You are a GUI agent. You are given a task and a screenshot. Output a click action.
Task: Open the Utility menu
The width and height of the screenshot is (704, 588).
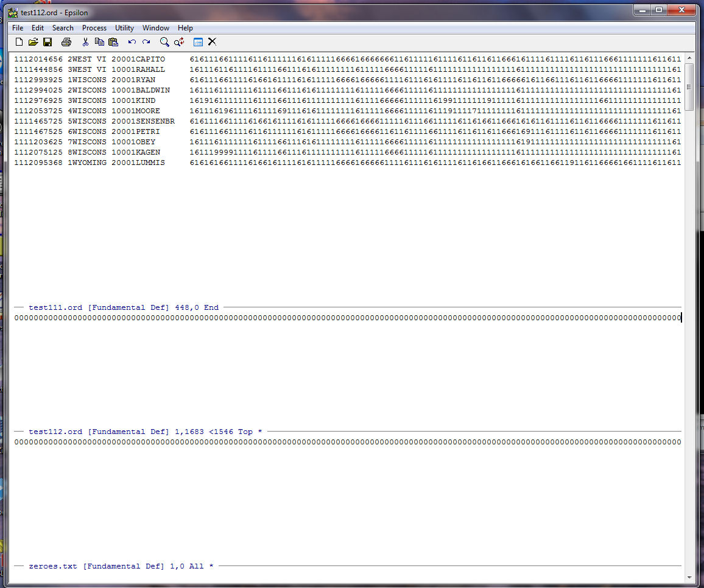124,28
